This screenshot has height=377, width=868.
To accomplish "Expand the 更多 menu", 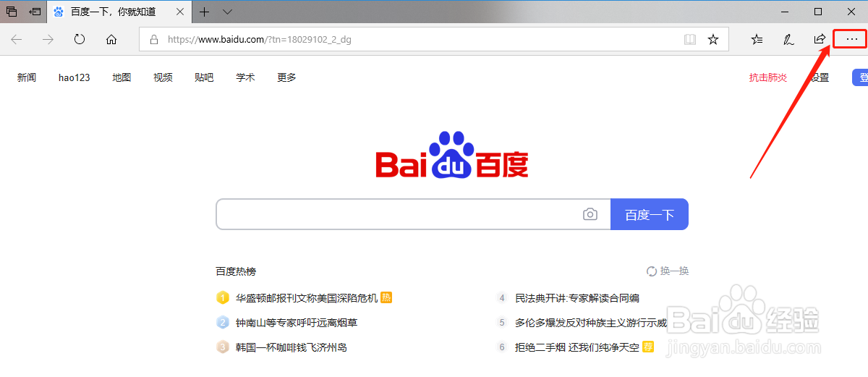I will (x=286, y=77).
